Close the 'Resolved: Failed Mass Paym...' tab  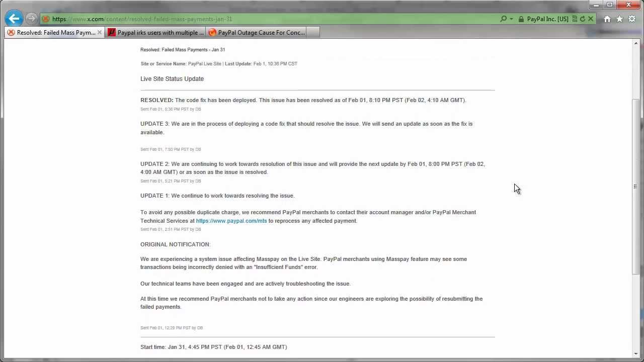pyautogui.click(x=99, y=33)
